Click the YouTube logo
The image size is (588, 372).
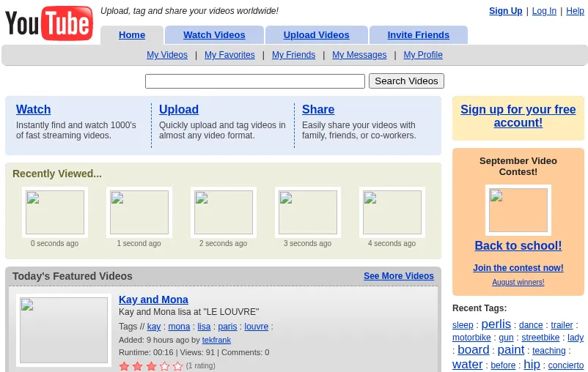coord(48,23)
